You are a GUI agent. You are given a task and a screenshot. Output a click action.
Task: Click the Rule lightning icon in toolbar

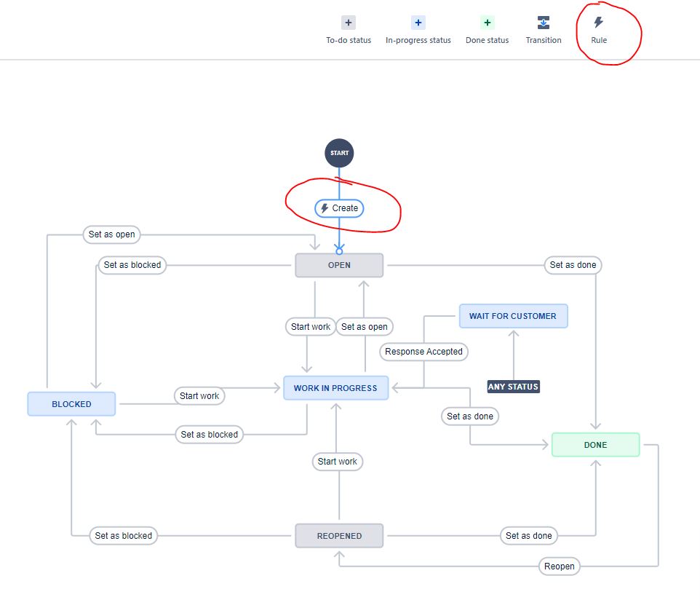coord(598,23)
